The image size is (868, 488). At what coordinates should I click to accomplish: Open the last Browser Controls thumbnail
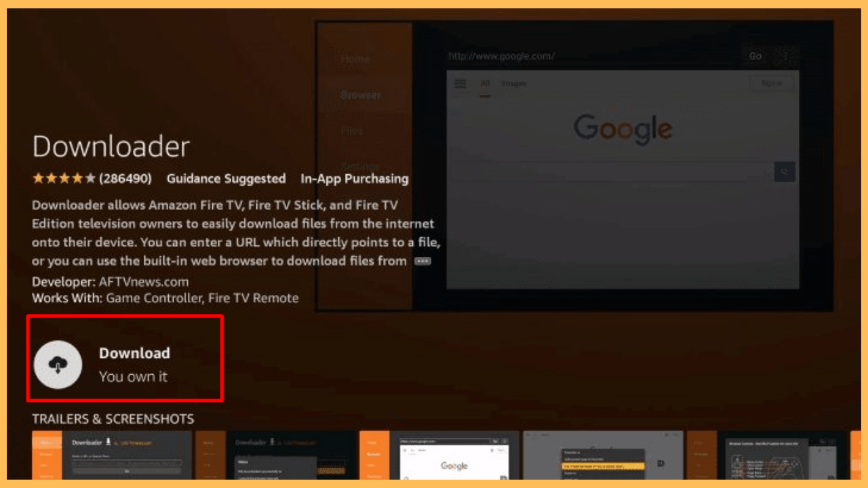(x=766, y=455)
